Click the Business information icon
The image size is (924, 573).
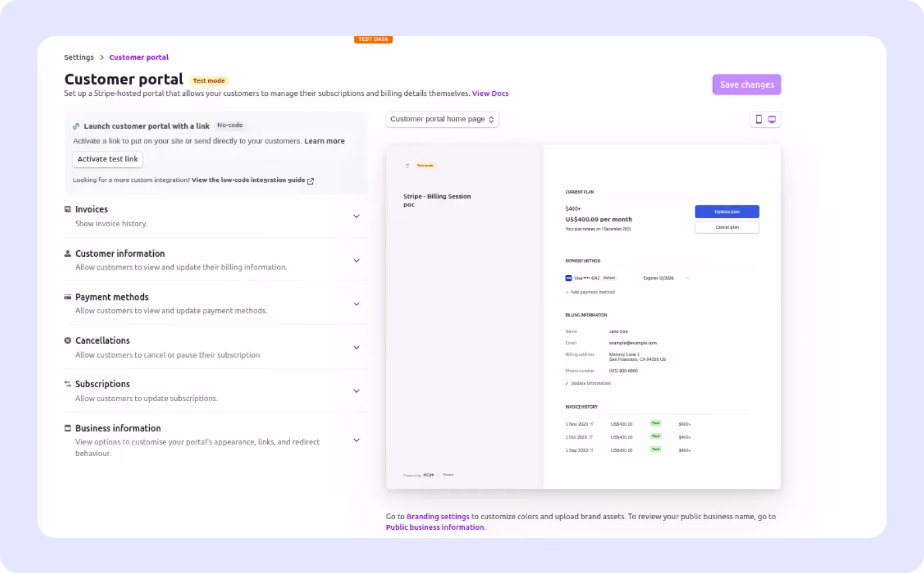click(68, 428)
